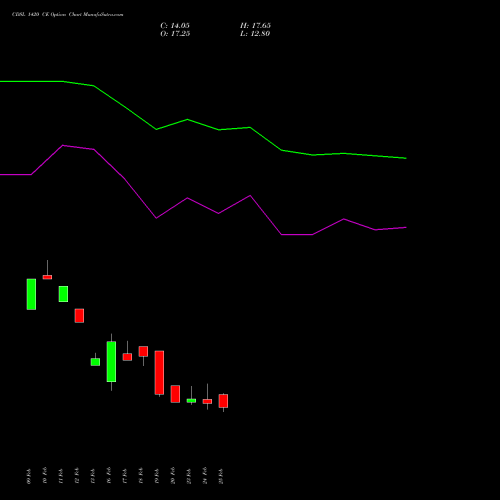Image resolution: width=500 pixels, height=500 pixels.
Task: Click the '09 Feb' date axis label
Action: point(29,476)
